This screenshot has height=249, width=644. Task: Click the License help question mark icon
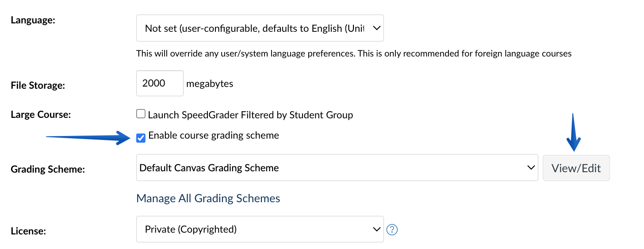click(392, 230)
